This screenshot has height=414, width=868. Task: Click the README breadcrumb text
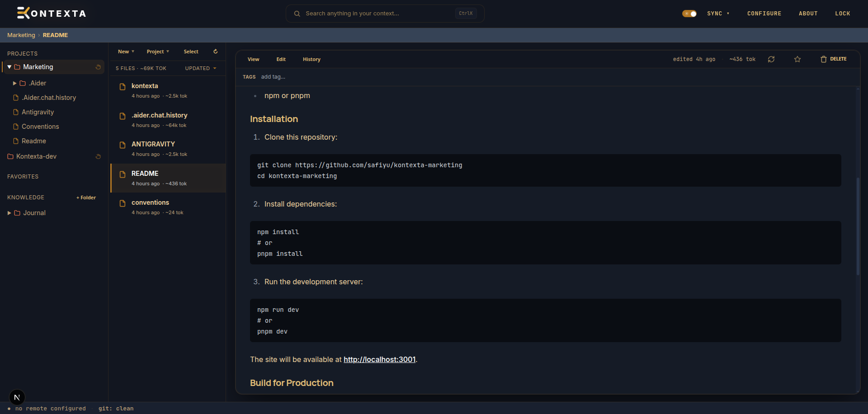(x=55, y=35)
